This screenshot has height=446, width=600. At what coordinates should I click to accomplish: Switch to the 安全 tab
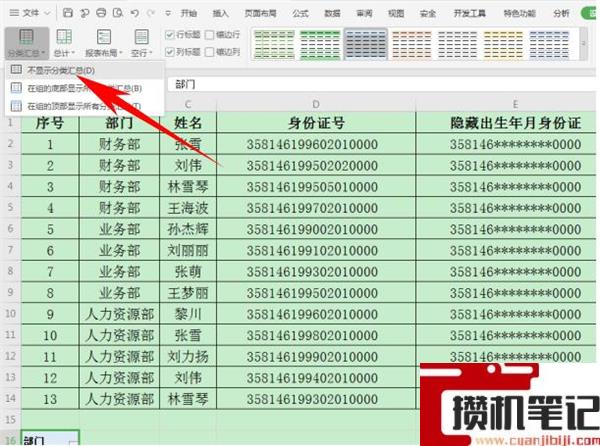point(427,13)
